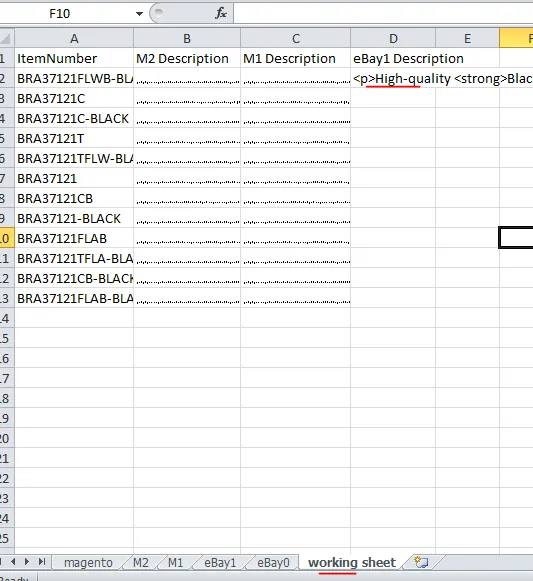Click the Insert Function fx icon
Screen dimensions: 533x581
click(221, 14)
